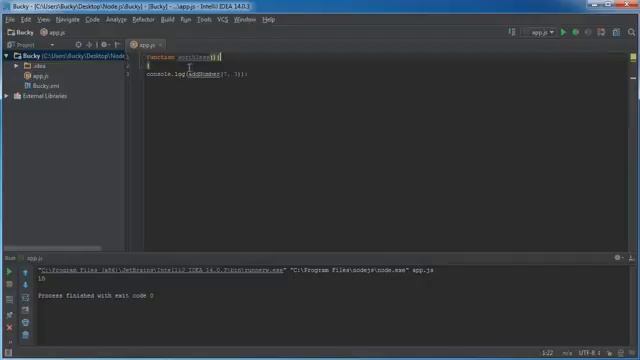Click the Run panel's dump threads icon

point(9,300)
